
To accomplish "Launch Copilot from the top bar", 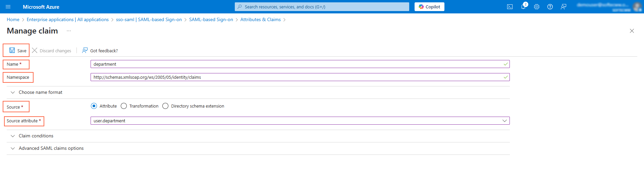I will click(429, 7).
